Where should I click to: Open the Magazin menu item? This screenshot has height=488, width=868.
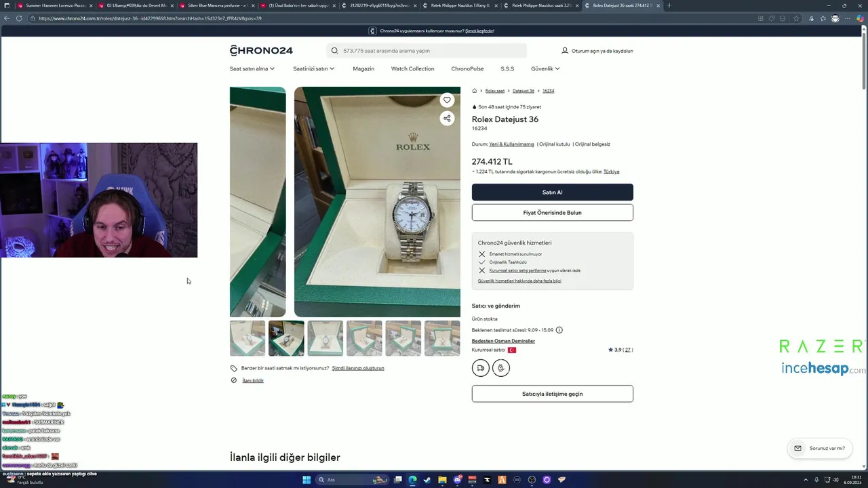point(363,68)
